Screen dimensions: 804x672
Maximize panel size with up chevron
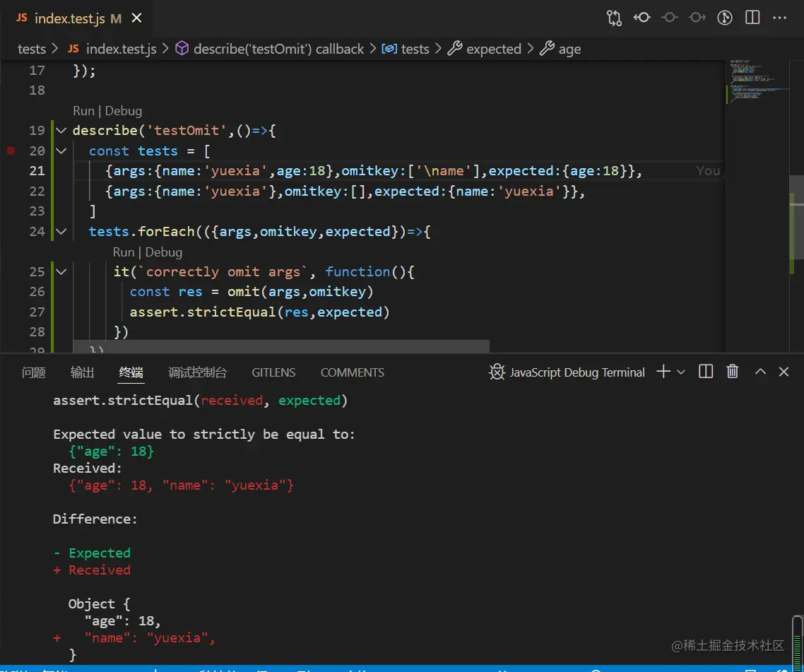760,372
